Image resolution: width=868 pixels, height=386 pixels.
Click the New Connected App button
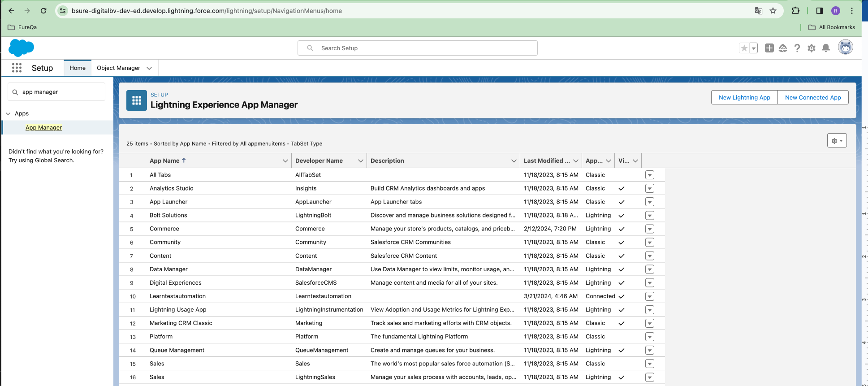click(x=813, y=98)
